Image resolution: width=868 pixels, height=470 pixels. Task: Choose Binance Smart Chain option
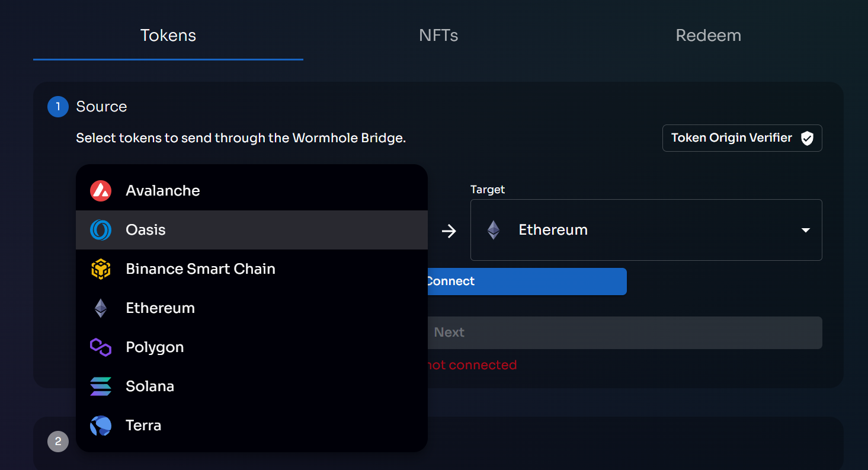click(252, 269)
